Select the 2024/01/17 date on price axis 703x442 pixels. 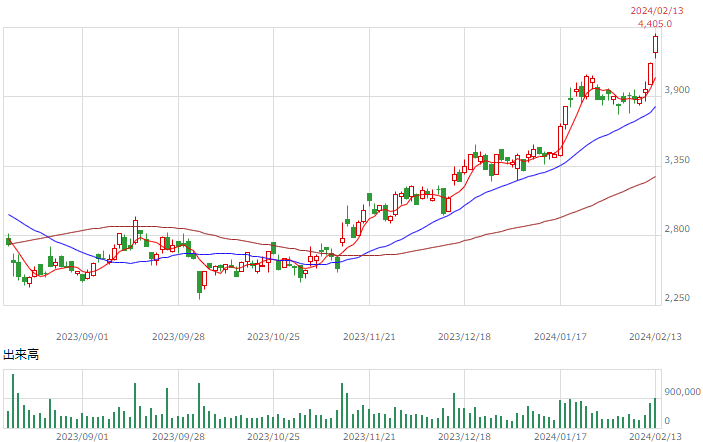pyautogui.click(x=560, y=337)
